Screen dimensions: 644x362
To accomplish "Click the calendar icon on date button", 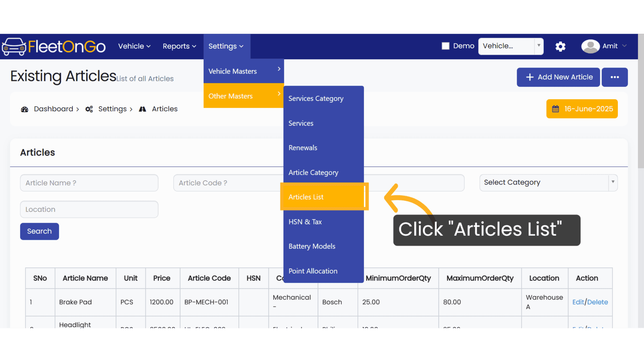I will coord(555,109).
